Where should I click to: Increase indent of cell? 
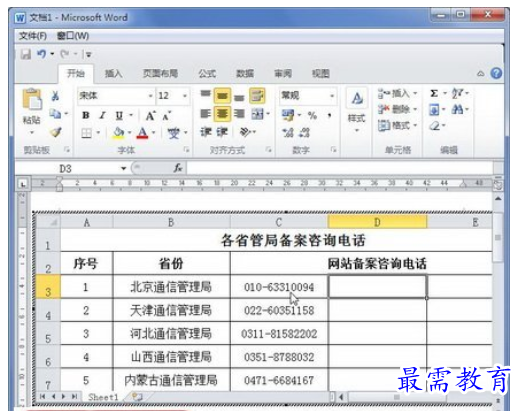coord(222,132)
